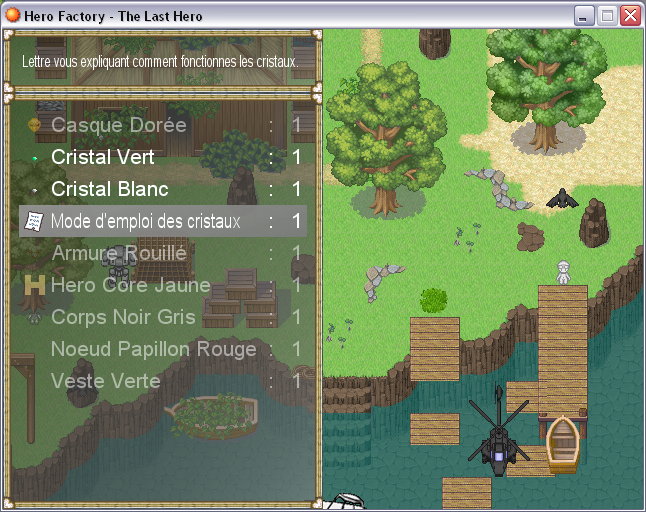Select Hero Core Jaune item
646x512 pixels.
163,285
